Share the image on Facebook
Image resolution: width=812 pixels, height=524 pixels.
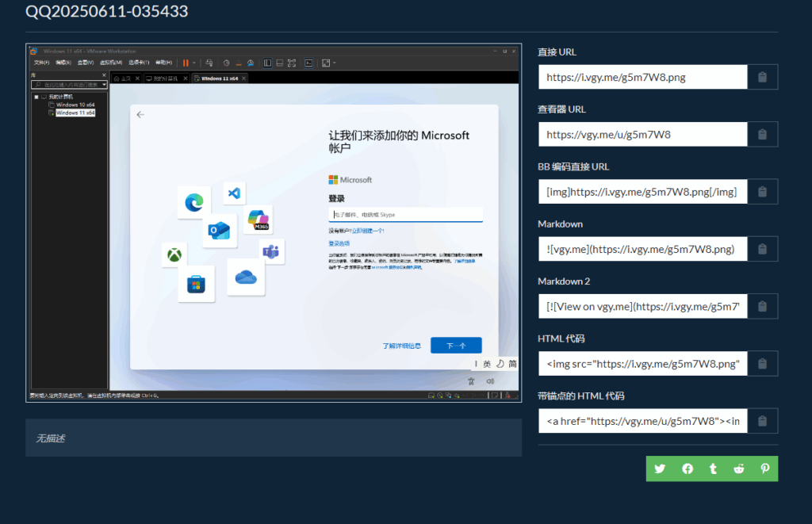coord(688,469)
